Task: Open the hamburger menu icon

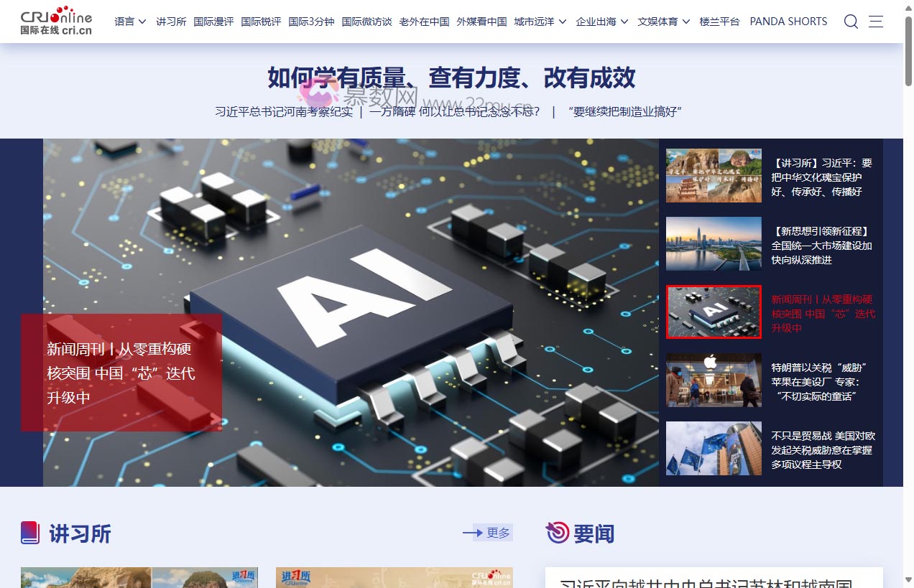Action: point(876,22)
